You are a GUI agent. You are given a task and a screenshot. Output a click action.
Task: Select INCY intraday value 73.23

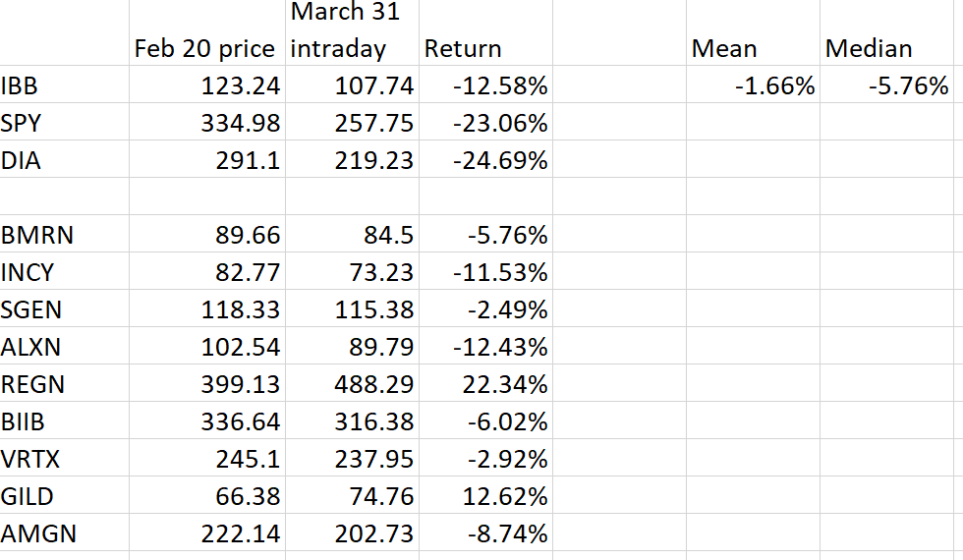pyautogui.click(x=352, y=271)
